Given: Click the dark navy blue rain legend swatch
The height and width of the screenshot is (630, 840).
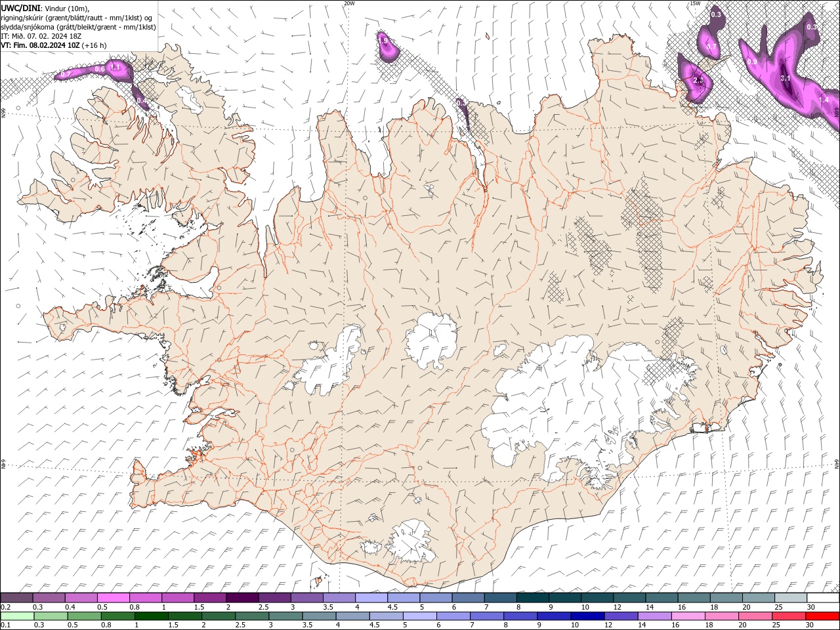Looking at the screenshot, I should [587, 616].
